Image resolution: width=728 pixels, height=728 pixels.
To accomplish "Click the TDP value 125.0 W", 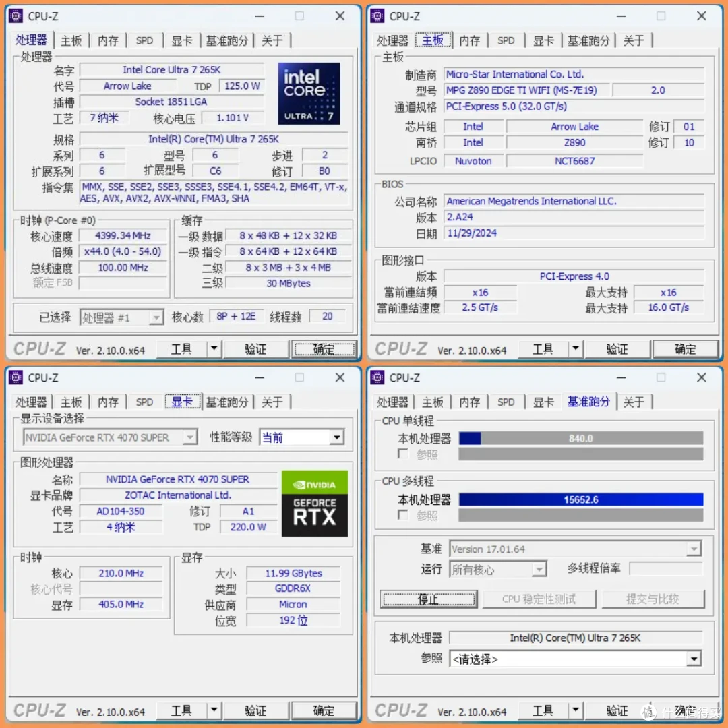I will [x=243, y=86].
